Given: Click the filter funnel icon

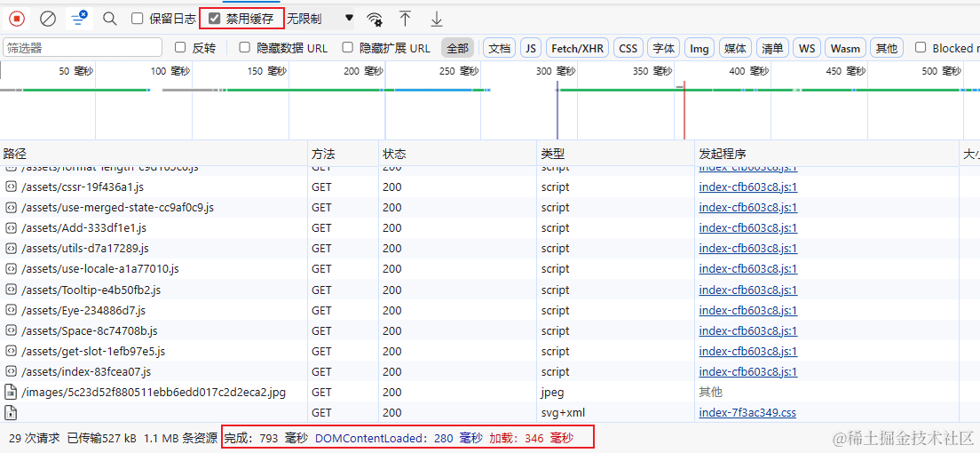Looking at the screenshot, I should (79, 18).
